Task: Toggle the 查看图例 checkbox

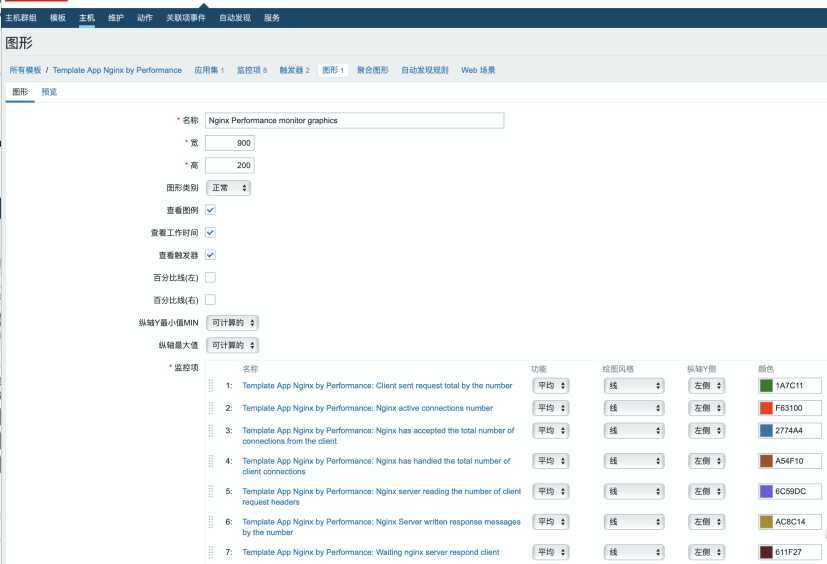Action: click(210, 210)
